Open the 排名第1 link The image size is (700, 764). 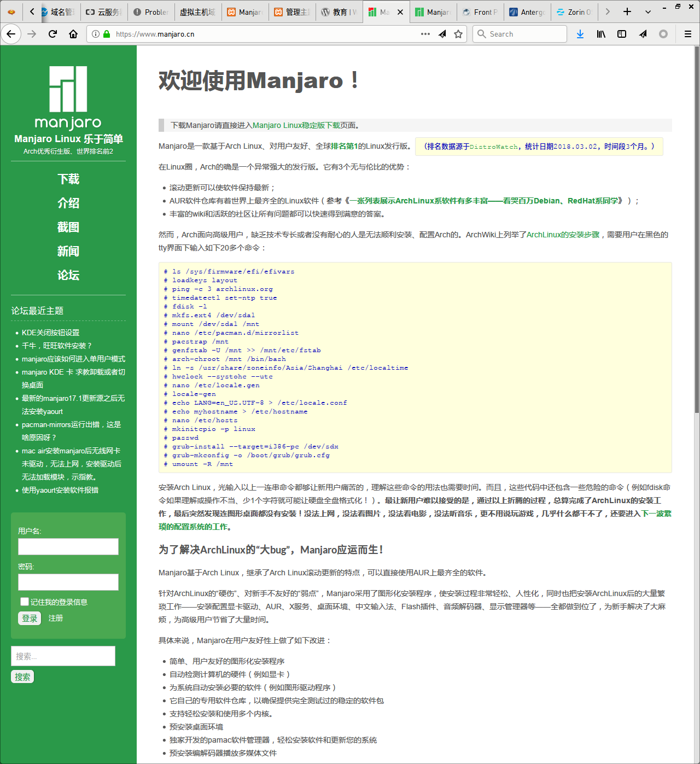coord(345,146)
